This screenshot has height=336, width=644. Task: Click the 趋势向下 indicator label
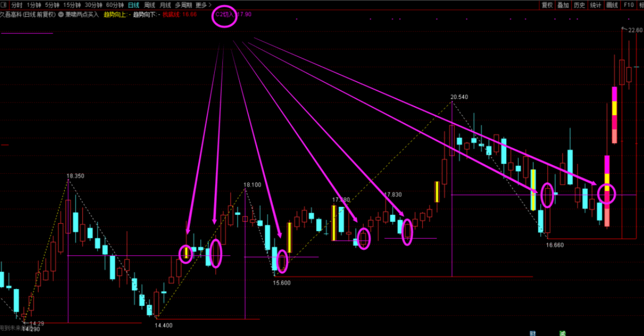coord(146,14)
